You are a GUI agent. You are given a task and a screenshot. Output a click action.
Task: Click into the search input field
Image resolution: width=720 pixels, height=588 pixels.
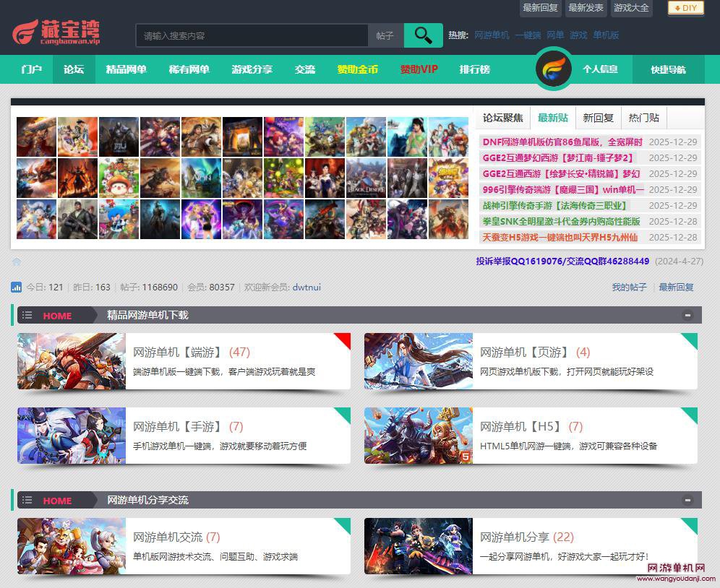[x=253, y=35]
